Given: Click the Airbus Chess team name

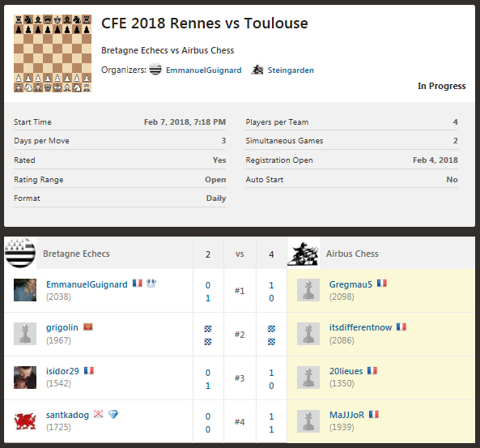Looking at the screenshot, I should [x=352, y=254].
